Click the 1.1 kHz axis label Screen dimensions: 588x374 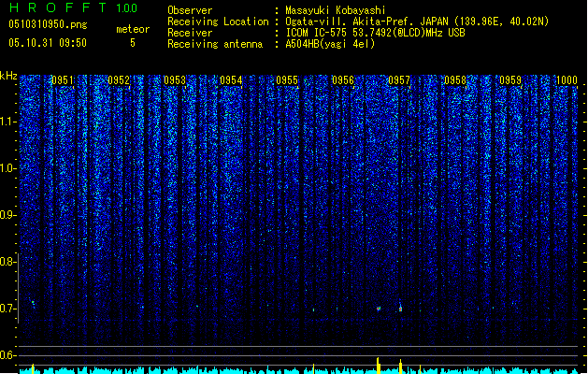(7, 122)
